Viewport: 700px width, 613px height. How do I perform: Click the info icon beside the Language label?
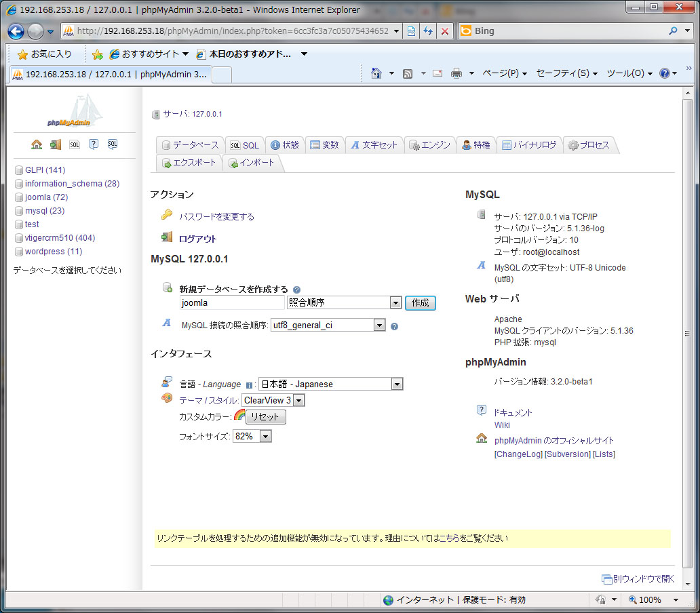click(x=249, y=384)
